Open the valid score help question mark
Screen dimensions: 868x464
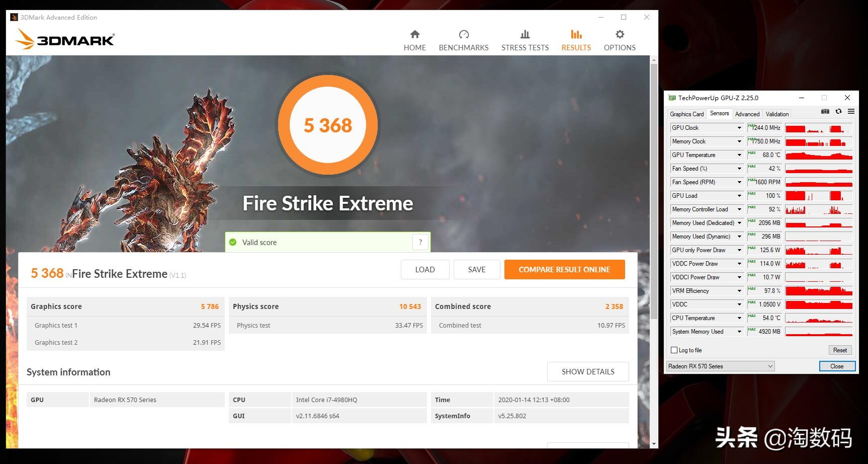pyautogui.click(x=420, y=242)
